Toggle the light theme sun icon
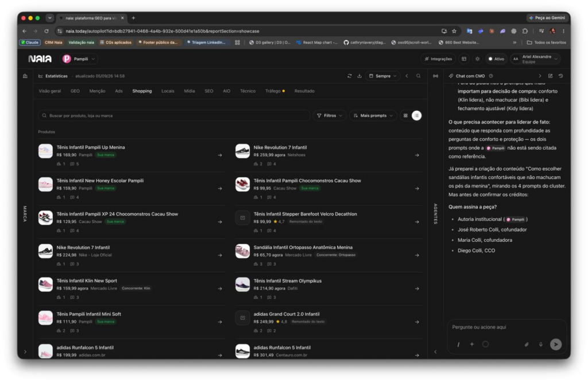The width and height of the screenshot is (588, 382). 477,59
